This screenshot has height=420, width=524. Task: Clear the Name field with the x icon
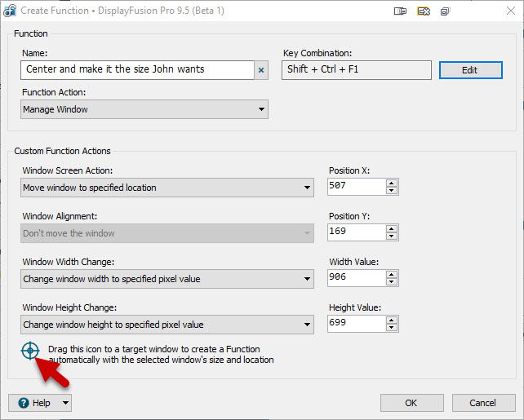coord(261,70)
